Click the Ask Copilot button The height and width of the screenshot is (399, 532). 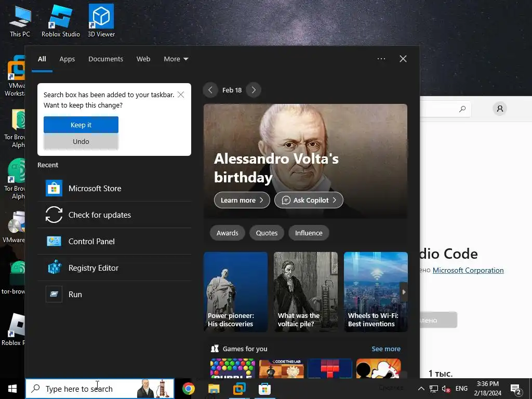coord(309,200)
